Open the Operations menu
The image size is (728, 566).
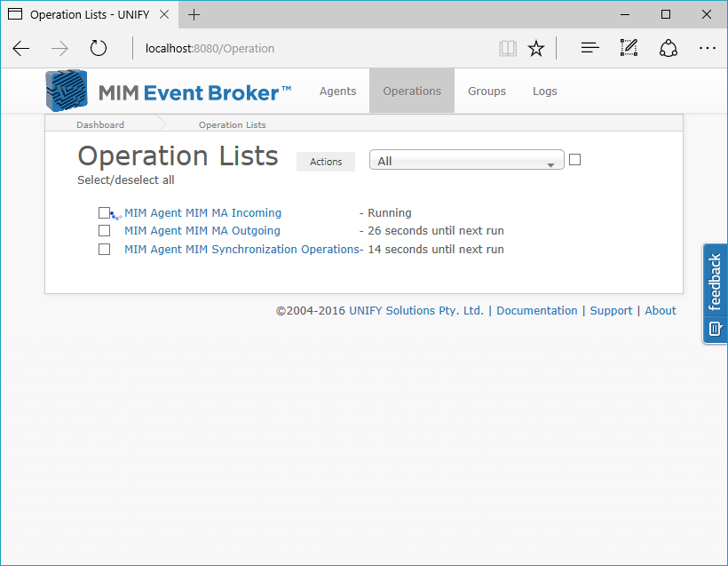pyautogui.click(x=412, y=92)
